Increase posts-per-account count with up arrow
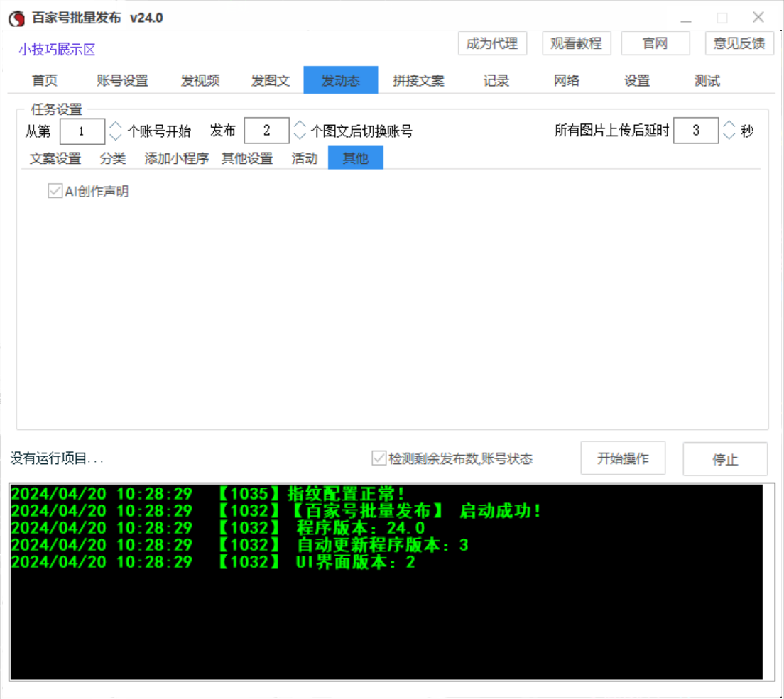The height and width of the screenshot is (699, 784). click(x=300, y=125)
